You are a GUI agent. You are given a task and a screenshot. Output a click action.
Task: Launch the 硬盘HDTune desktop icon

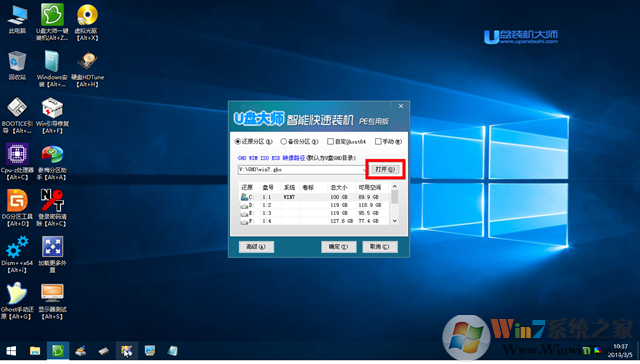(87, 69)
